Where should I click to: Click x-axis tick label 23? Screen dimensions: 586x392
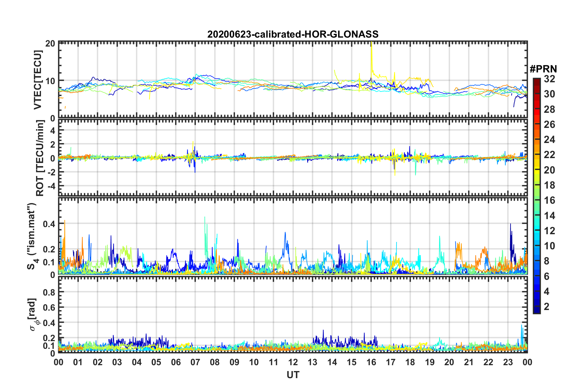[508, 362]
